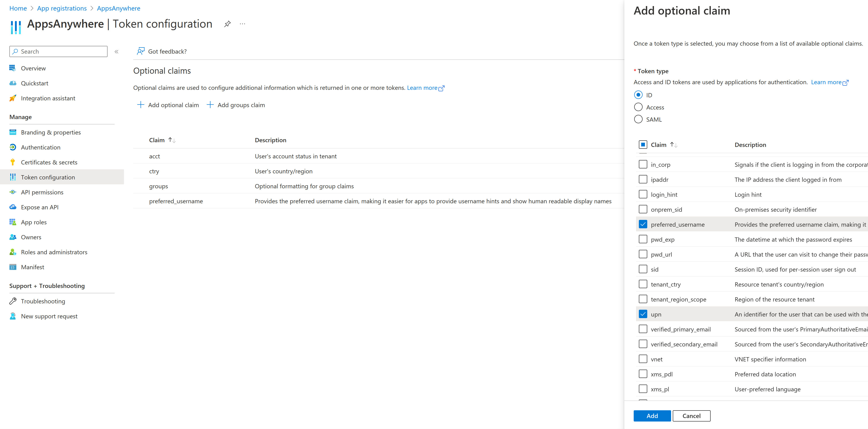Screen dimensions: 868x429
Task: Open the ellipsis more options menu
Action: click(242, 24)
